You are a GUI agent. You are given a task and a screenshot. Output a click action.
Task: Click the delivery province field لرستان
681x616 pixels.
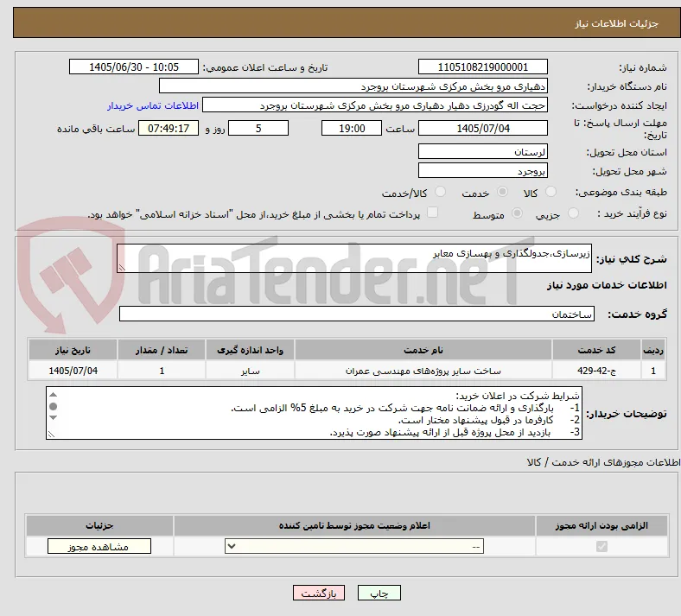coord(482,151)
